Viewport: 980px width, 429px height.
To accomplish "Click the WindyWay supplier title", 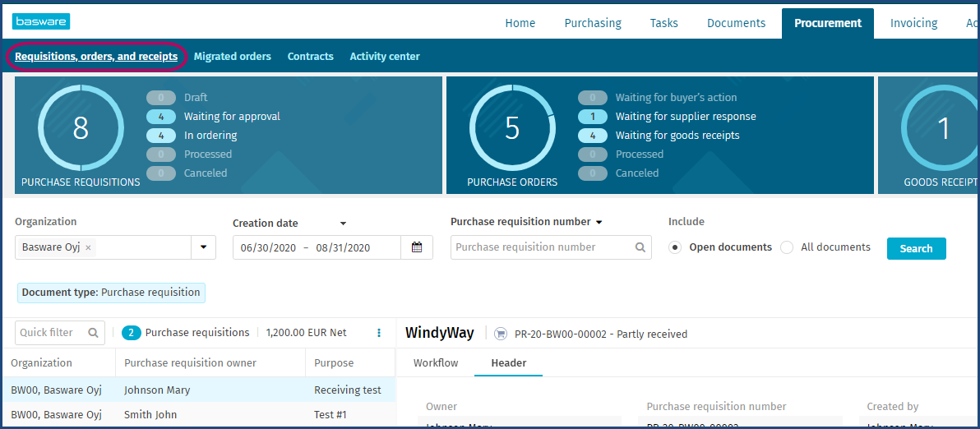I will click(x=439, y=333).
